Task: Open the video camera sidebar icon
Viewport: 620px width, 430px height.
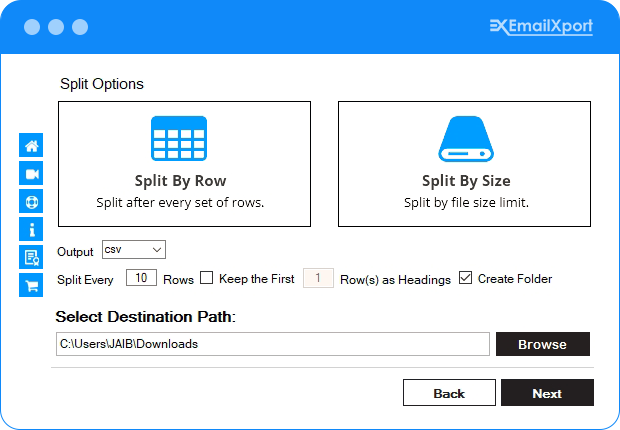Action: click(31, 174)
